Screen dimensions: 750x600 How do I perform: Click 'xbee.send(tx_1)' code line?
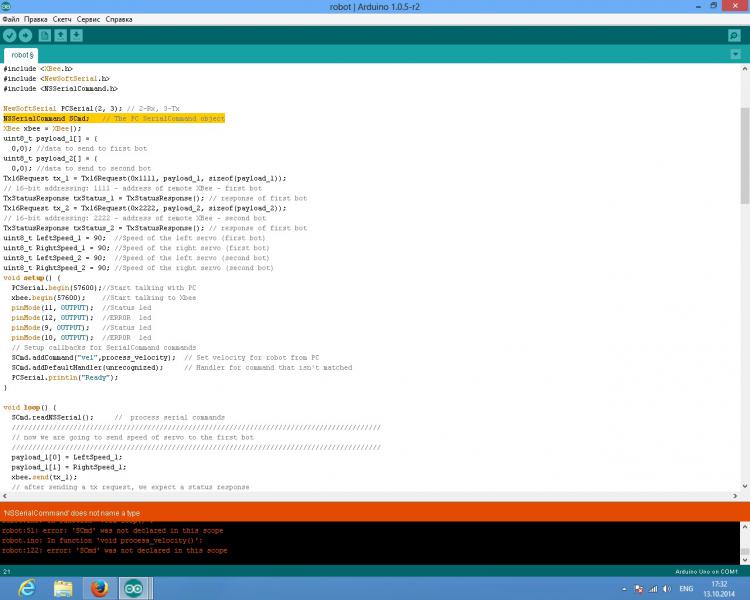pos(44,477)
